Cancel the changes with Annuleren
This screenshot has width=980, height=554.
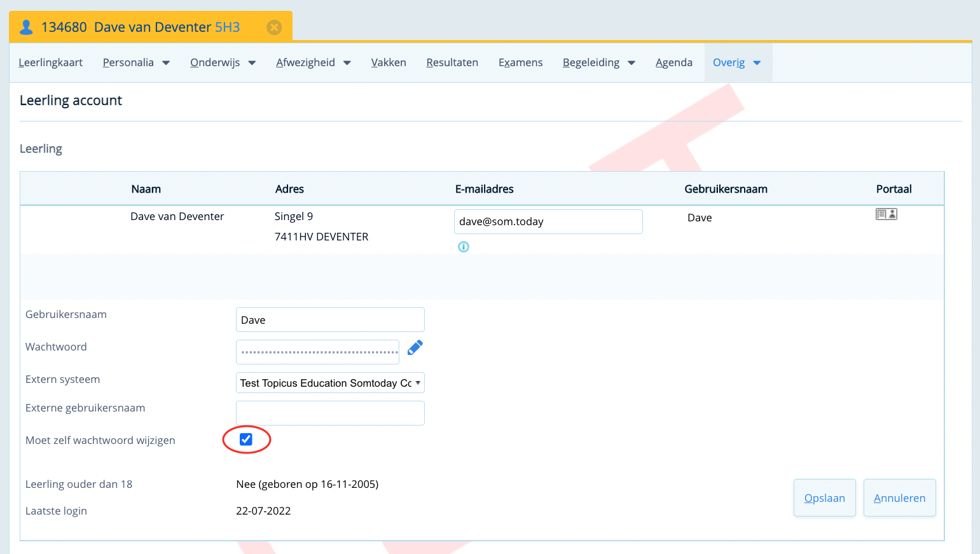coord(900,498)
